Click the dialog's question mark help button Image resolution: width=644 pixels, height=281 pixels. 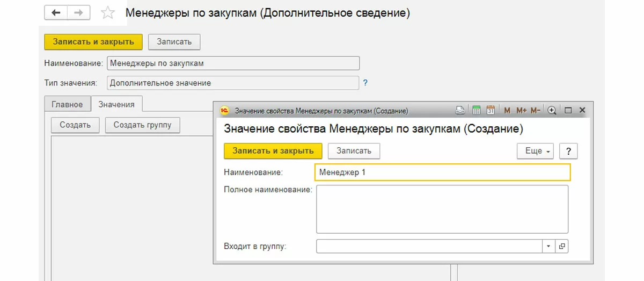tap(568, 151)
